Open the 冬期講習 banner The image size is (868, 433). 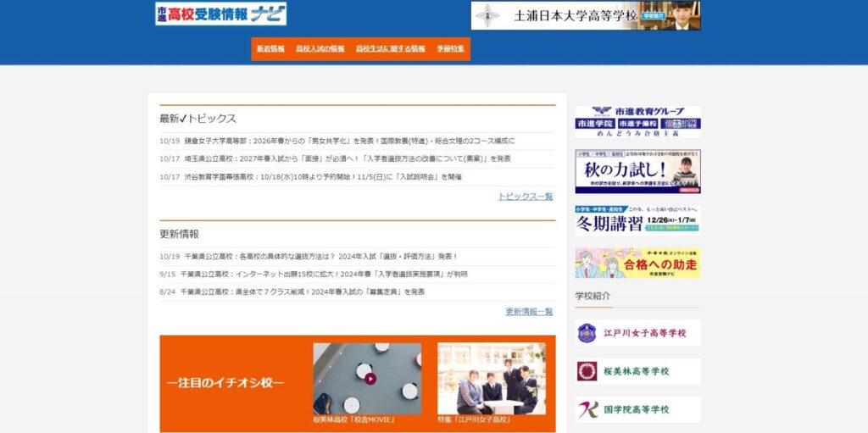(637, 220)
